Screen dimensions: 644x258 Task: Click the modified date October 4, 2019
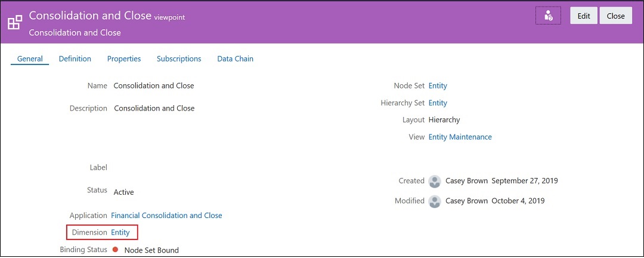(518, 201)
